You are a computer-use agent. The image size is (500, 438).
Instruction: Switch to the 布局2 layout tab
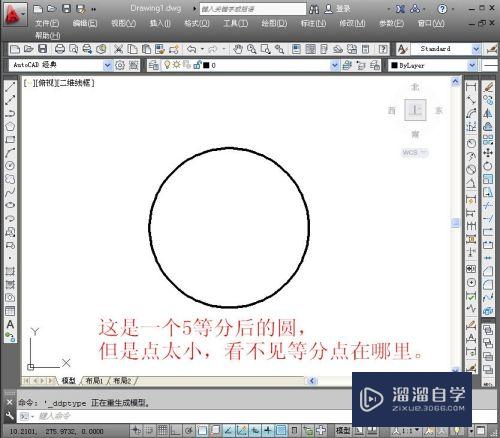coord(122,380)
